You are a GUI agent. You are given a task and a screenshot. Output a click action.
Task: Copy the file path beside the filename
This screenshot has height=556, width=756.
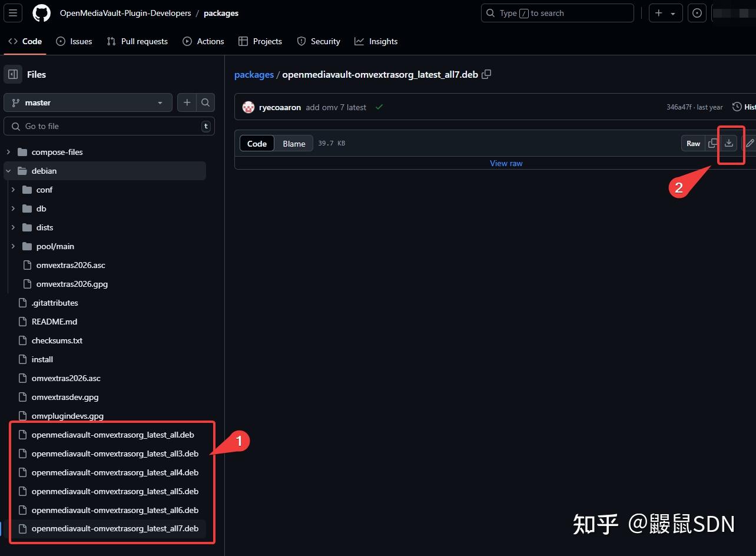point(486,74)
